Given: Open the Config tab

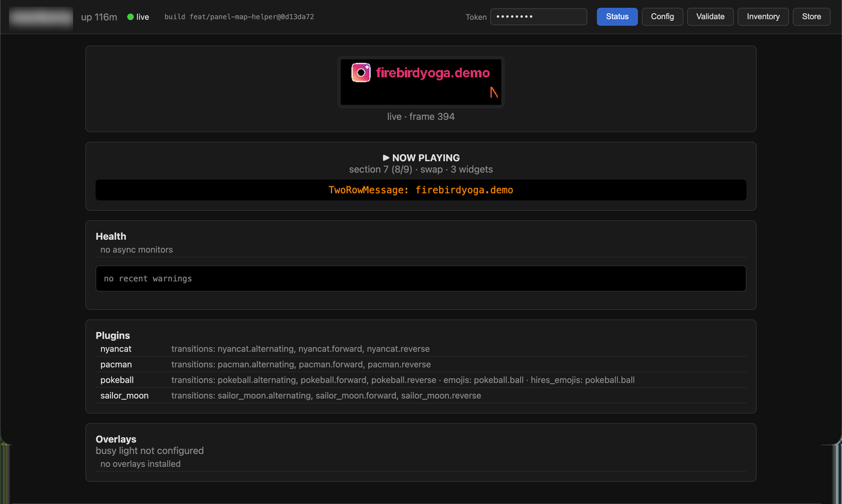Looking at the screenshot, I should pos(662,17).
